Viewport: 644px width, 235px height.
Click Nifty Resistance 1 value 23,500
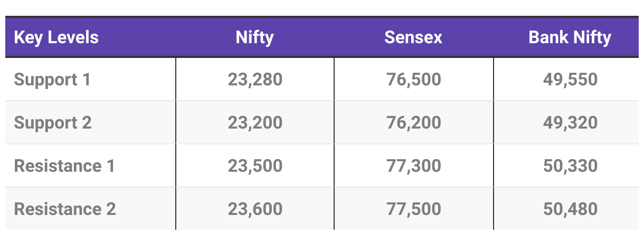[x=255, y=166]
